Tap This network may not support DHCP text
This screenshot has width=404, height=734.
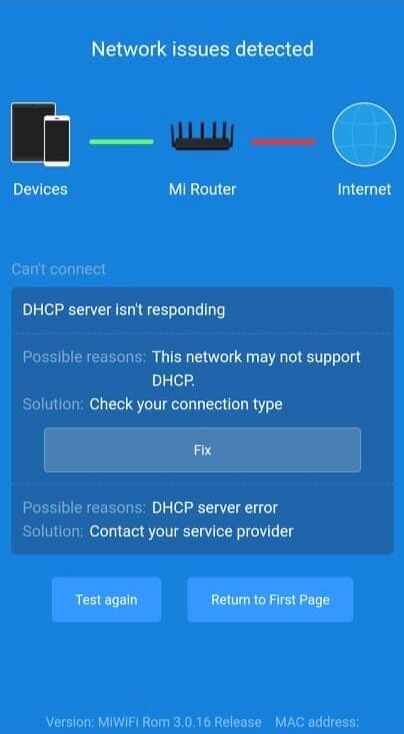256,369
